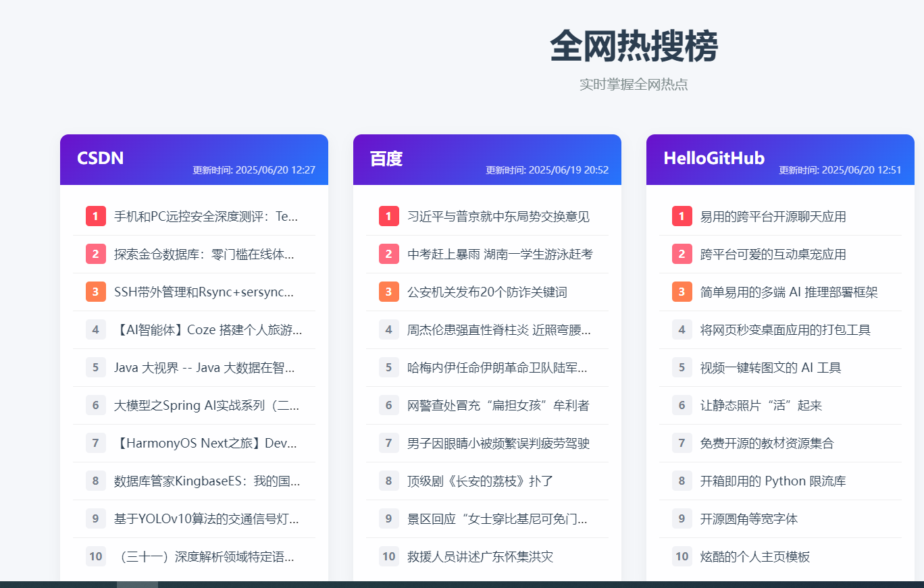Click rank badge 10 in CSDN list

tap(96, 556)
